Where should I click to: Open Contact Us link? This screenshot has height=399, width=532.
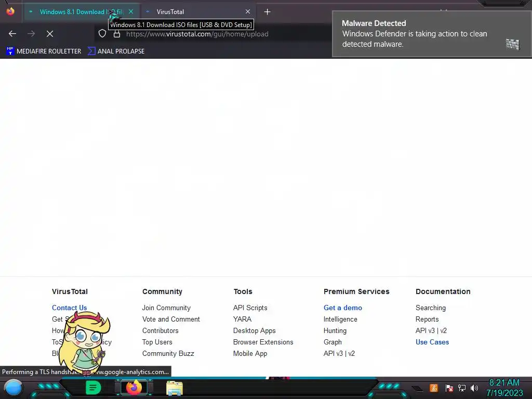click(x=69, y=308)
